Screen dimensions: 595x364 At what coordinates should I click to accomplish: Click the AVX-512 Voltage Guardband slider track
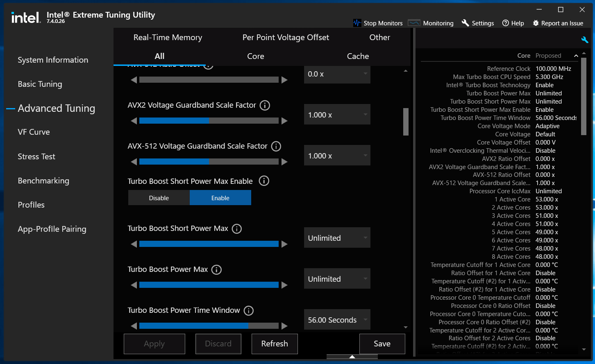(209, 162)
